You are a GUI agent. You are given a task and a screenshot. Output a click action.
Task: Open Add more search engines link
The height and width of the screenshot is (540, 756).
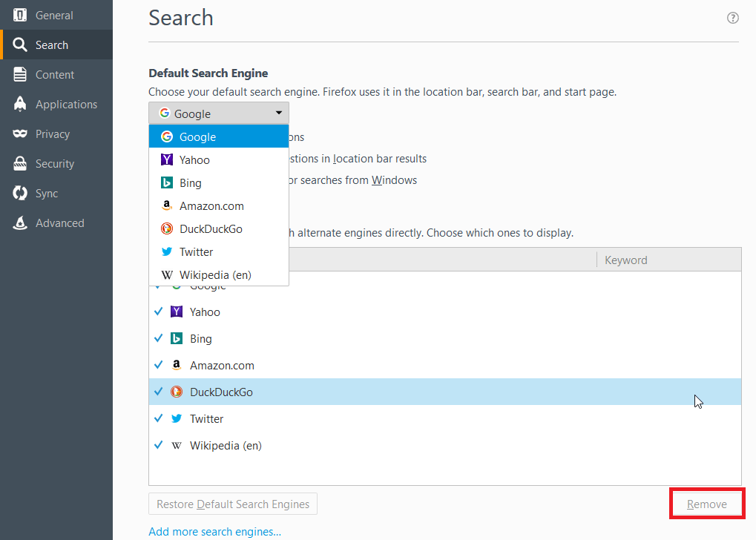pyautogui.click(x=214, y=531)
